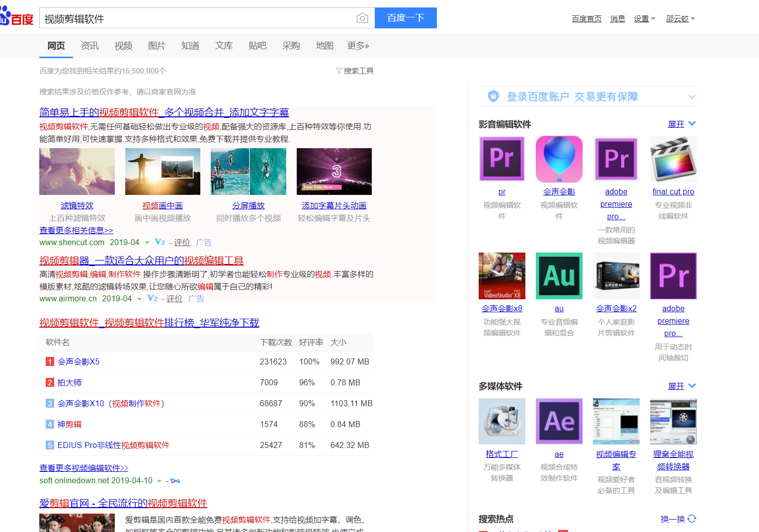This screenshot has width=759, height=532.
Task: Open the 消息 link
Action: pos(618,19)
